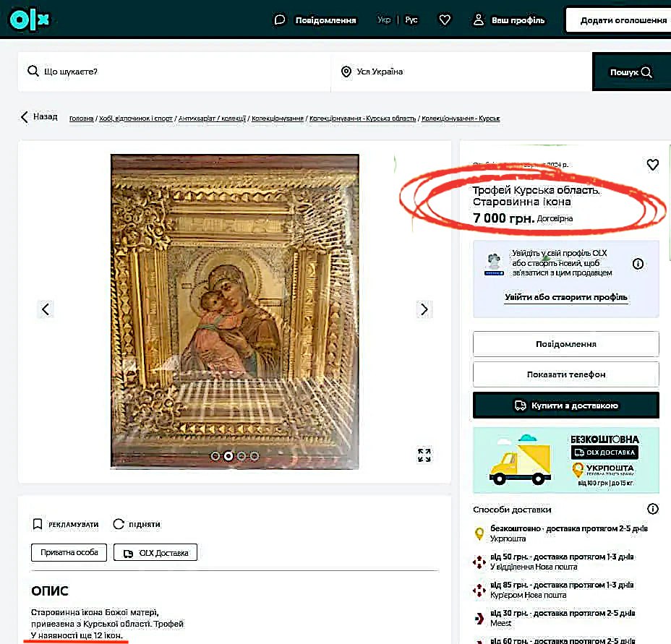Focus the Що шукаєте search field
671x644 pixels.
coord(174,72)
